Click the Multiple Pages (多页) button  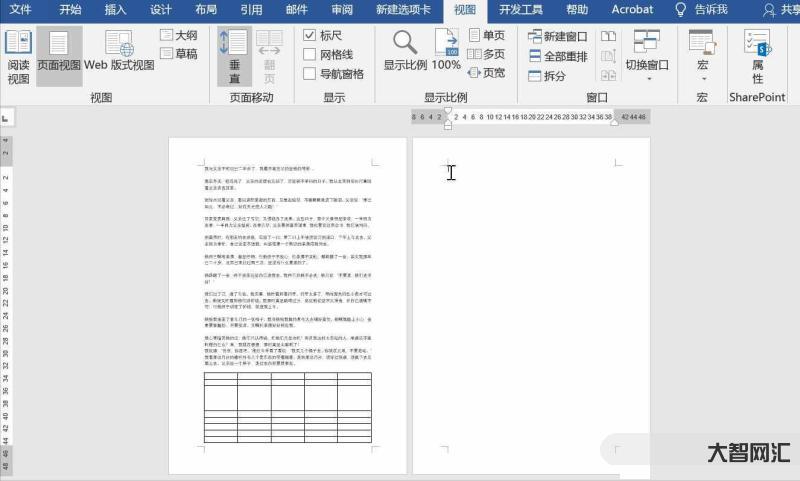(486, 54)
